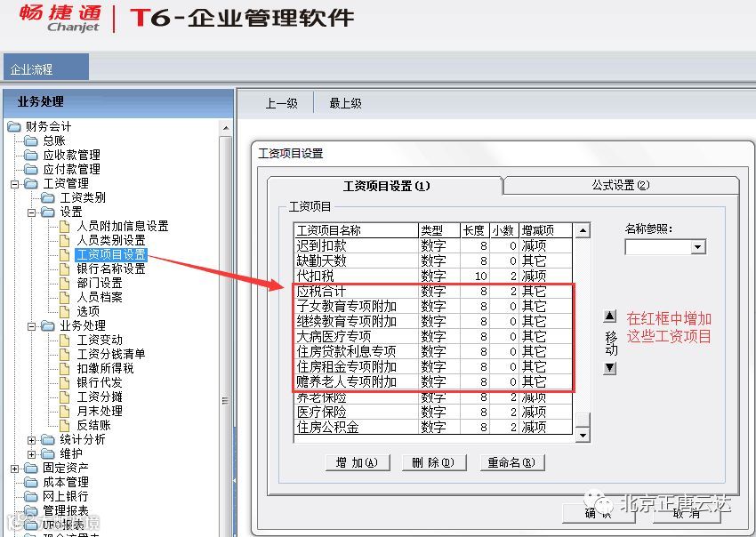Click the 删除(D) button
Screen dimensions: 756x537
click(x=434, y=463)
